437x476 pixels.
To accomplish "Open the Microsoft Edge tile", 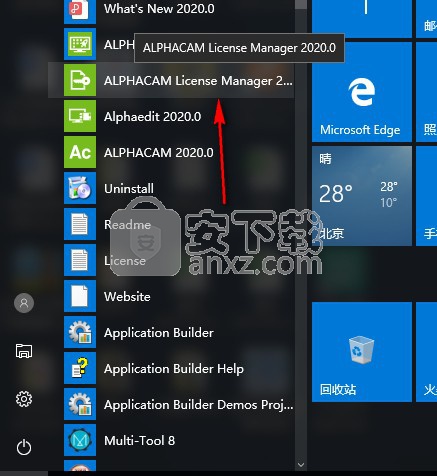I will point(362,92).
